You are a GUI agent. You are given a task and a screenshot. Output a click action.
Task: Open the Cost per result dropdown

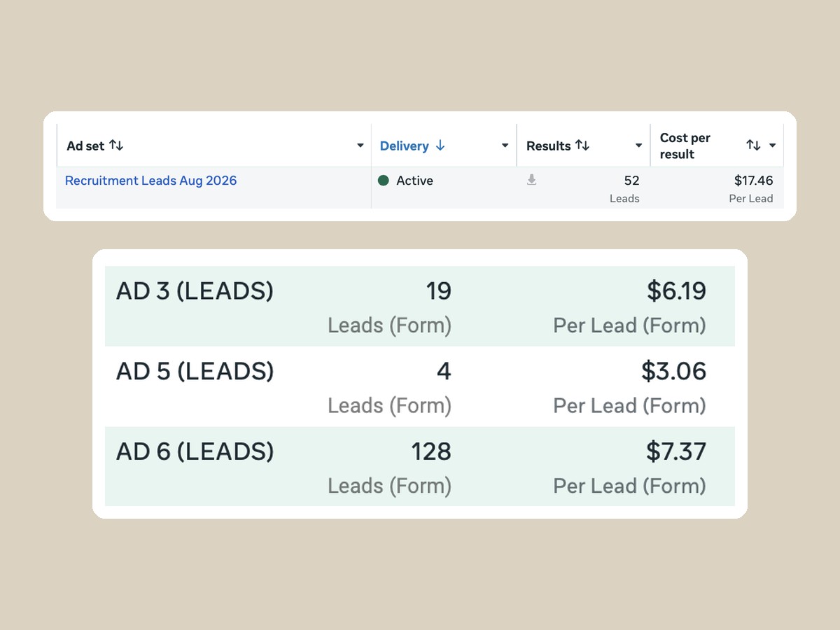(773, 146)
